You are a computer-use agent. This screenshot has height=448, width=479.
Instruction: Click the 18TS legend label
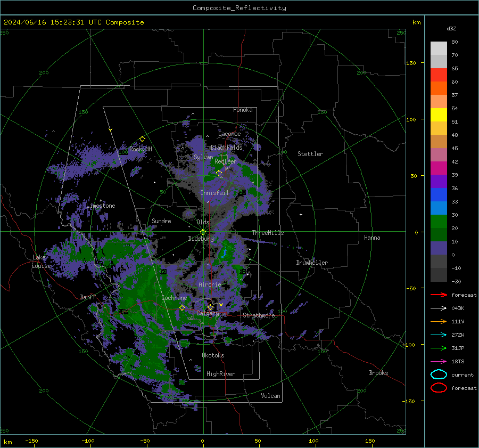[x=458, y=362]
